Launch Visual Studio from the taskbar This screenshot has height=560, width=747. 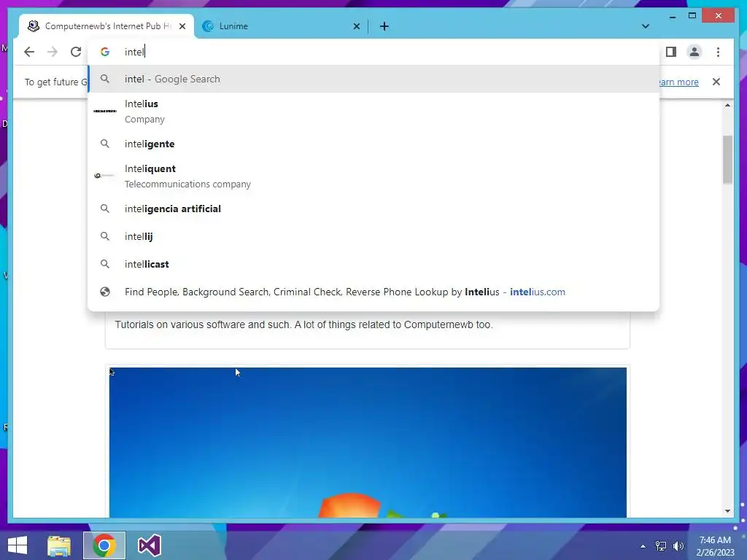click(149, 545)
